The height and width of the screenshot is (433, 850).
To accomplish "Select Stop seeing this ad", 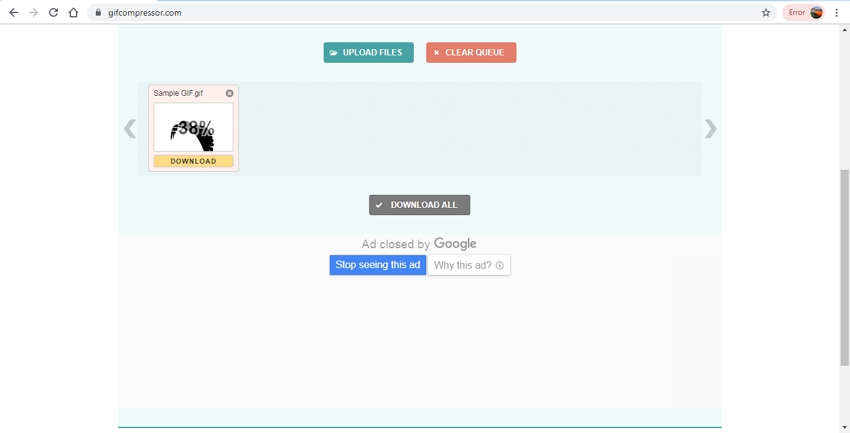I will [x=378, y=265].
